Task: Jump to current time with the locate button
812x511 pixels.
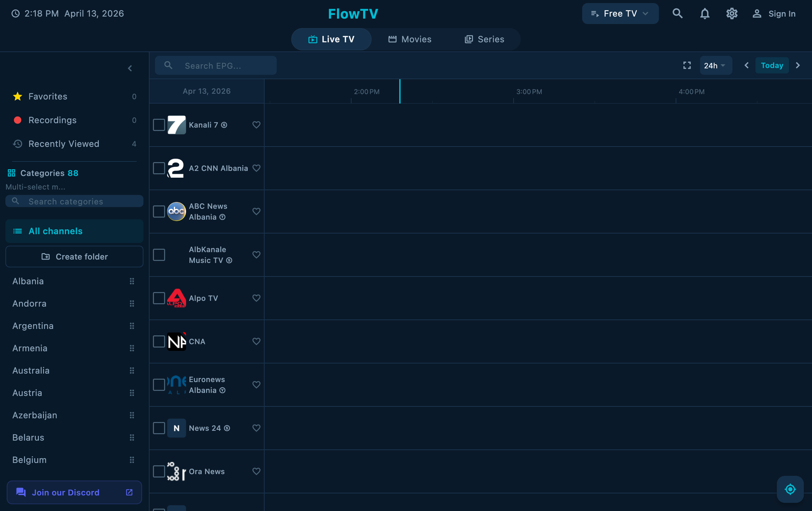Action: (x=790, y=489)
